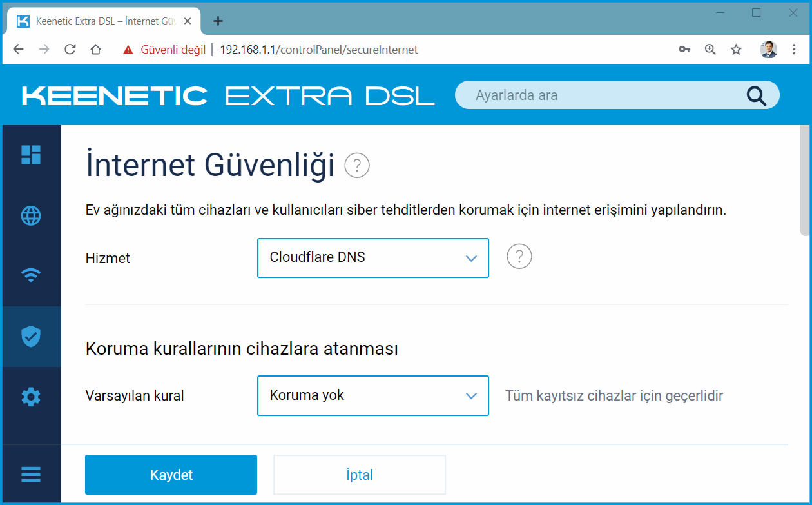Click the browser back arrow
Viewport: 812px width, 505px height.
point(18,50)
